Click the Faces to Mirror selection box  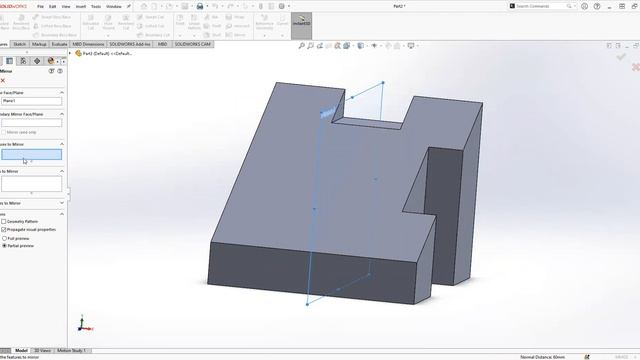(31, 184)
